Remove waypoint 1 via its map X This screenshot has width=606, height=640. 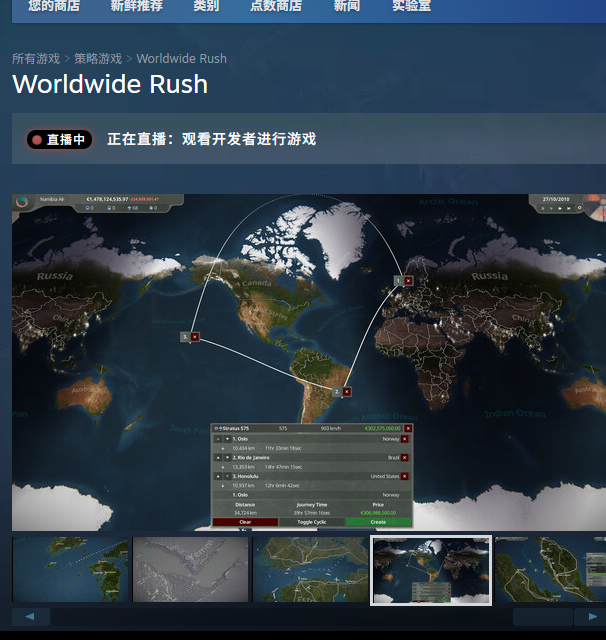coord(408,280)
